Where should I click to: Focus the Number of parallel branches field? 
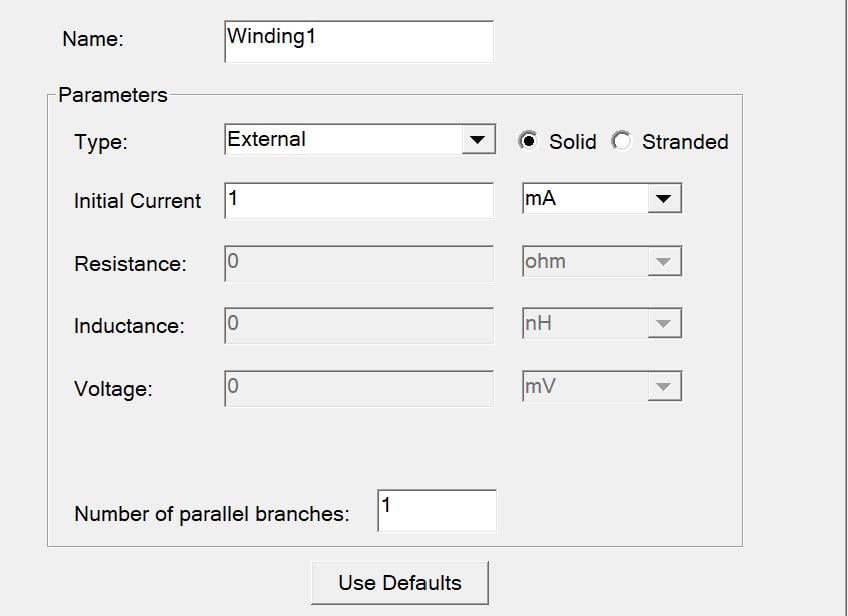[x=436, y=510]
